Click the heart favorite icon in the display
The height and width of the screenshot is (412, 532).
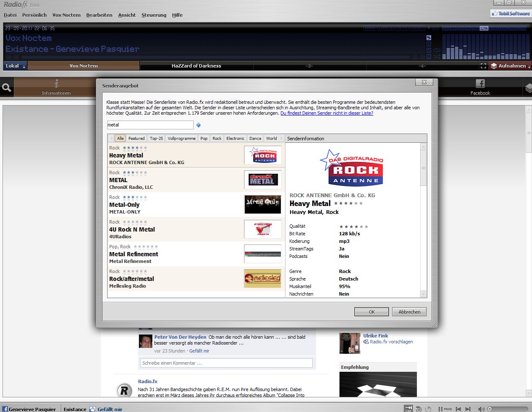coord(429,28)
